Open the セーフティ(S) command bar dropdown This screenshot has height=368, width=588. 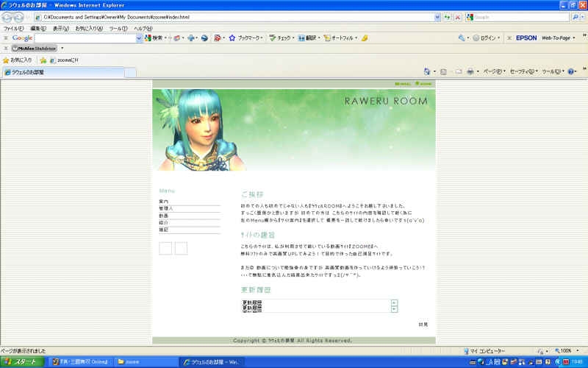[524, 71]
